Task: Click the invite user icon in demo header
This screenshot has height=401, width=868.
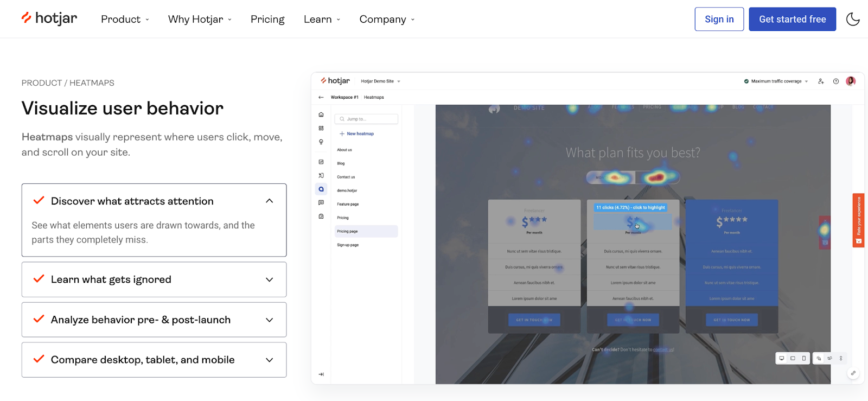Action: (821, 81)
